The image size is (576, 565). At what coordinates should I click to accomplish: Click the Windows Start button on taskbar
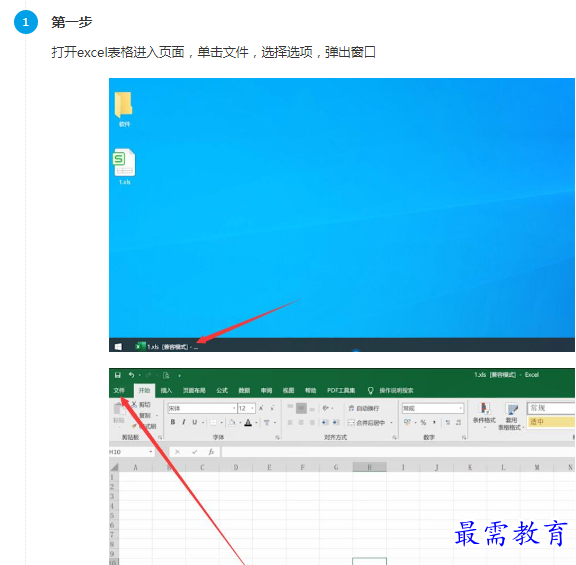tap(118, 346)
